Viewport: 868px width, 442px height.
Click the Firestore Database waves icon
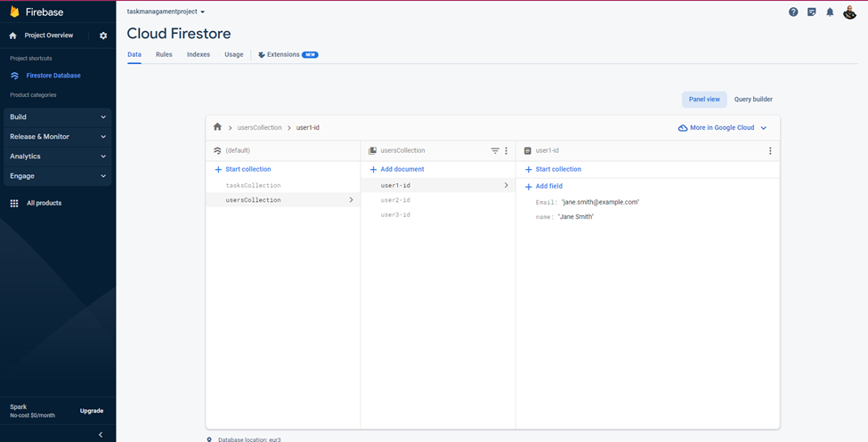point(14,76)
